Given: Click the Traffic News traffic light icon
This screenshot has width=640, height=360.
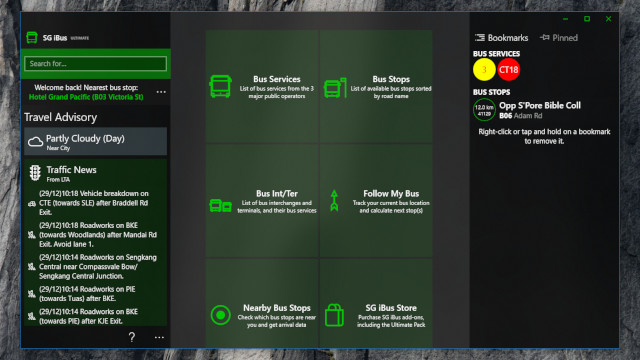Looking at the screenshot, I should pos(35,173).
